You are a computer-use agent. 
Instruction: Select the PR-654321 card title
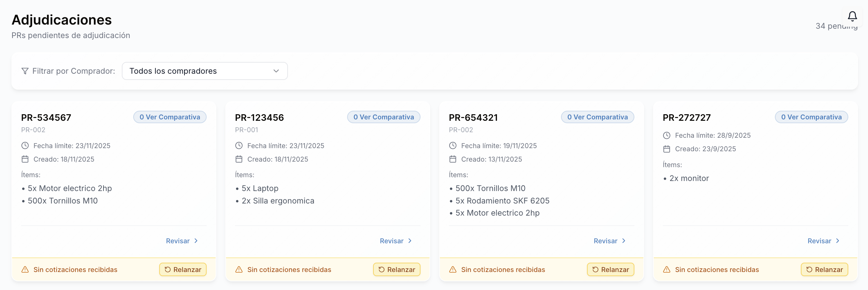click(x=473, y=118)
